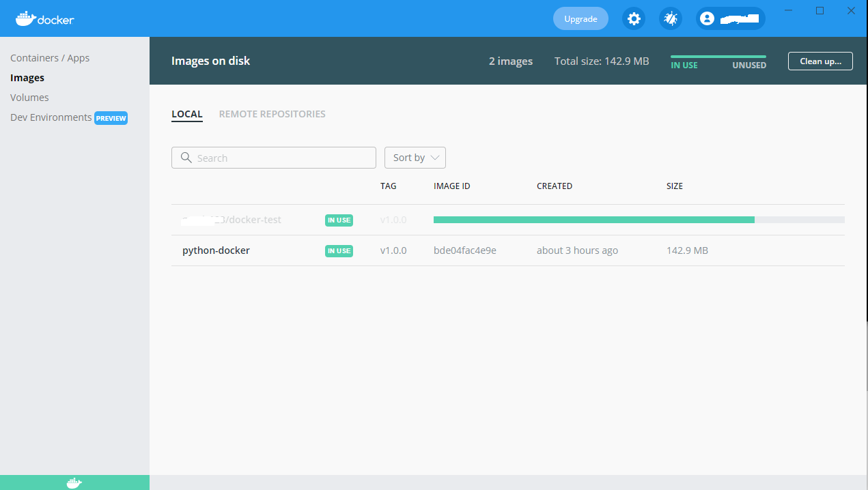Click image ID bde04fac4e9e
This screenshot has height=490, width=868.
point(465,250)
